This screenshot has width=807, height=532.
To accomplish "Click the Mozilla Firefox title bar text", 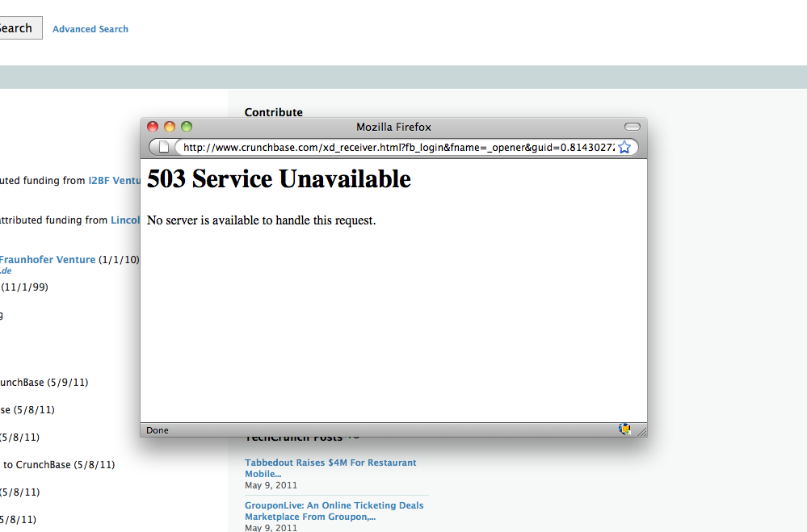I will tap(393, 127).
